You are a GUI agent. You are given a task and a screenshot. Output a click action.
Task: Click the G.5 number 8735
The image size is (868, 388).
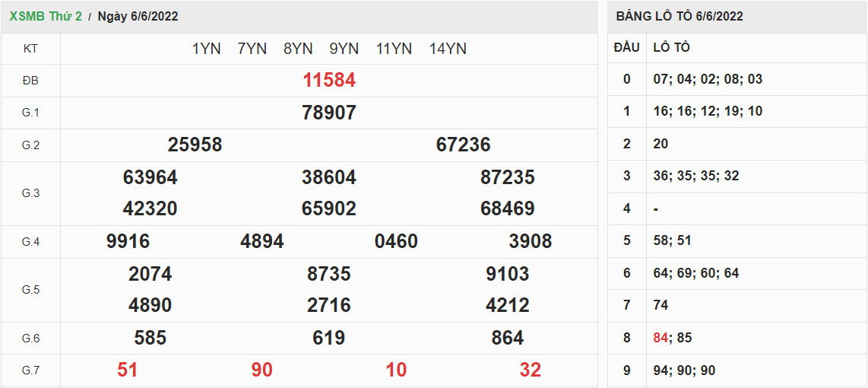point(329,274)
